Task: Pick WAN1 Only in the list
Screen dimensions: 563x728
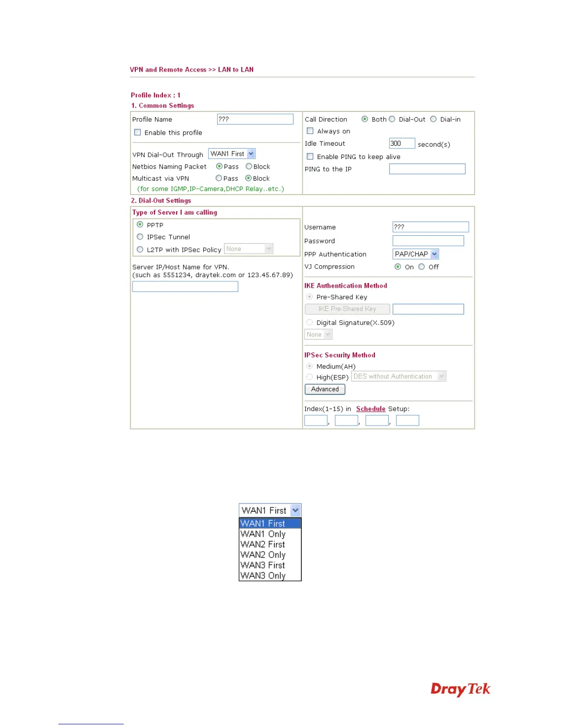Action: 270,534
